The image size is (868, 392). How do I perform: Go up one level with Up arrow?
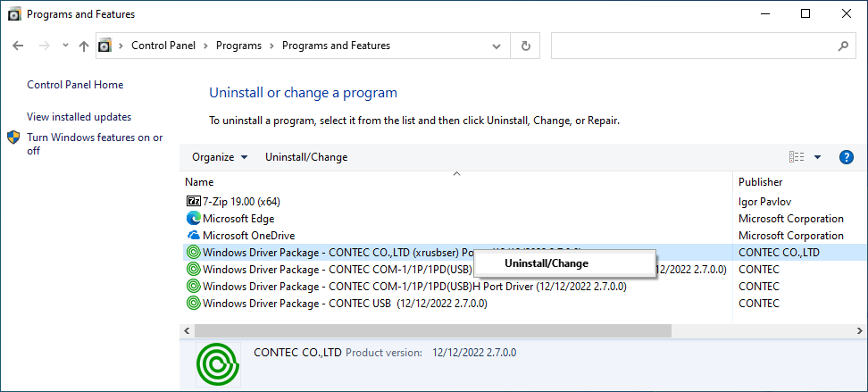pos(83,46)
